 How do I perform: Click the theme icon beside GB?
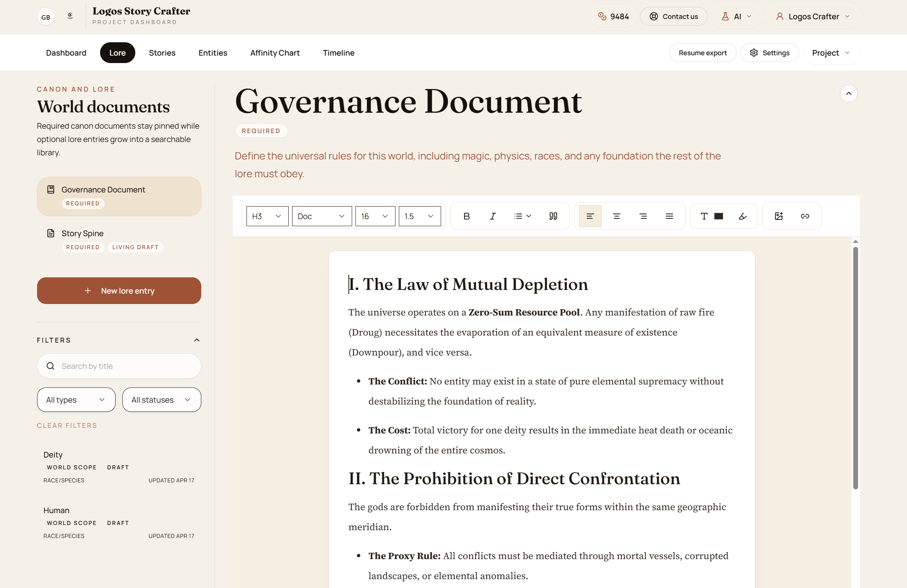click(70, 16)
